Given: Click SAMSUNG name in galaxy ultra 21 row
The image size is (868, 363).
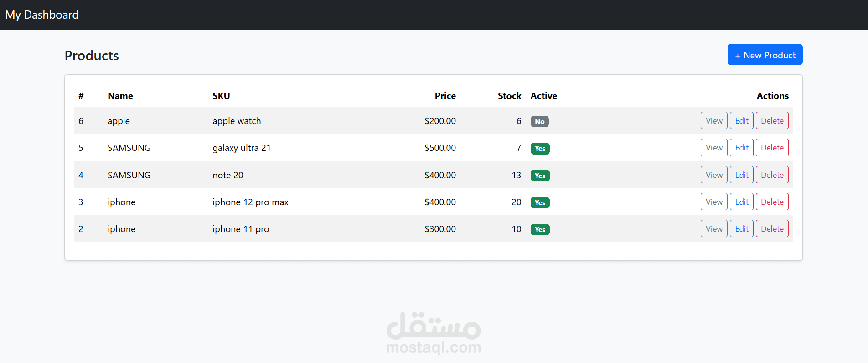Looking at the screenshot, I should click(129, 148).
